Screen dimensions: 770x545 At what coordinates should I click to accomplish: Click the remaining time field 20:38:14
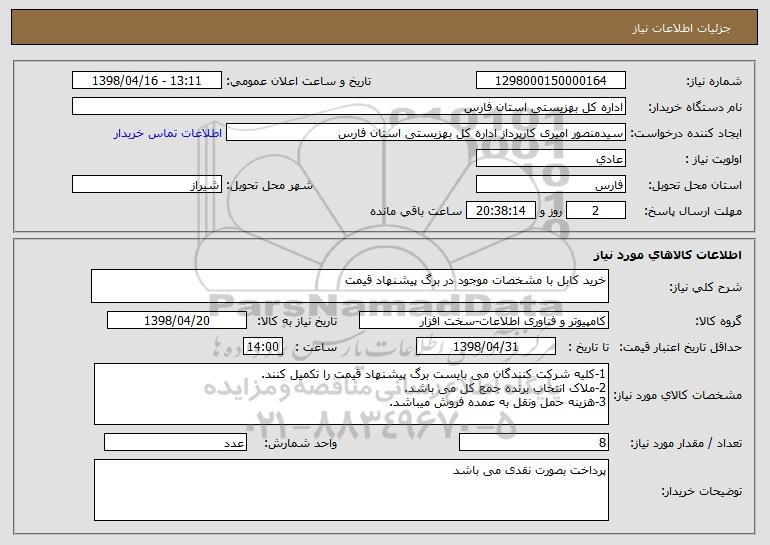(500, 211)
